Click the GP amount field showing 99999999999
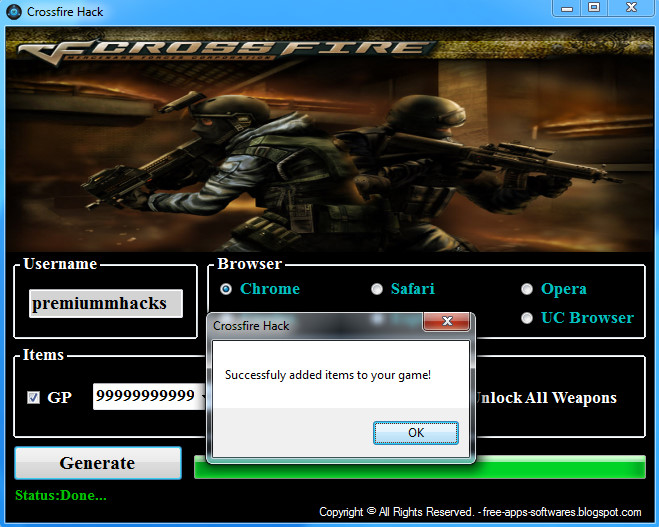The image size is (659, 527). [x=150, y=396]
